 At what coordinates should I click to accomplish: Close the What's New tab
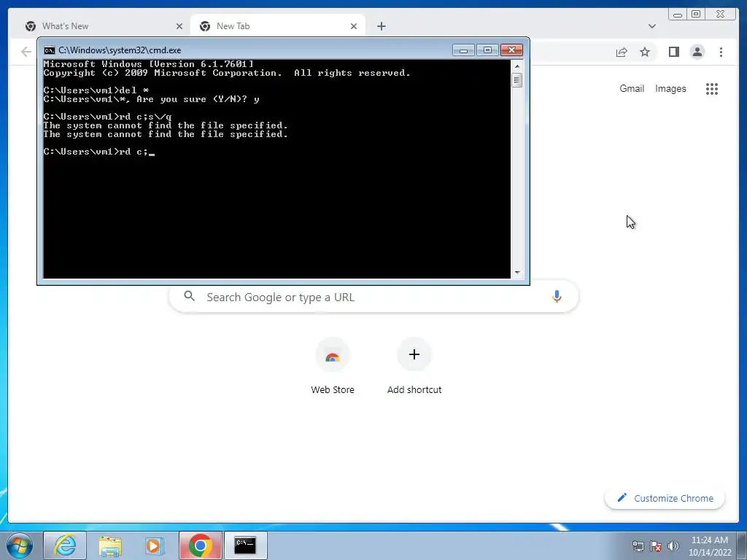pos(179,26)
